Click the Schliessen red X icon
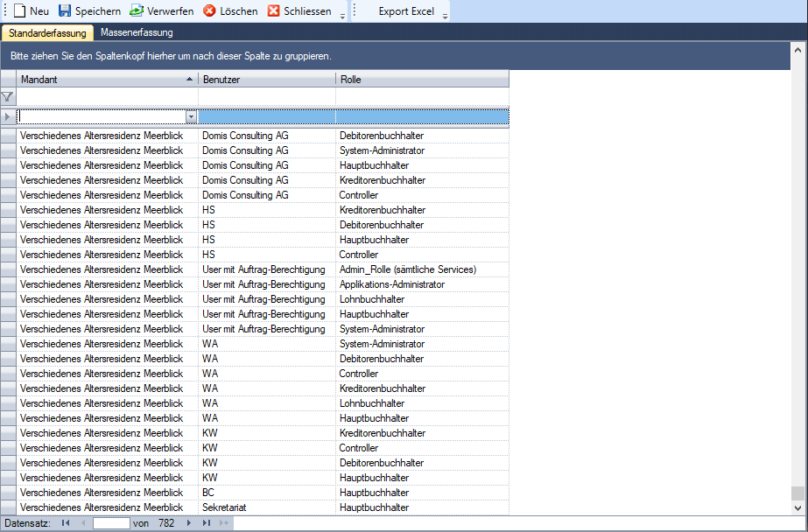The image size is (808, 532). tap(274, 11)
